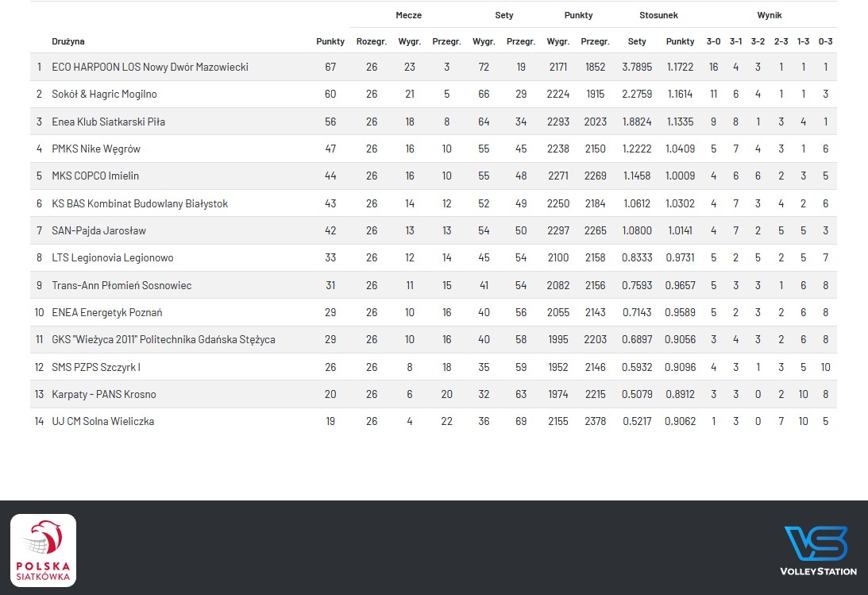Click ENEA Energetyk Poznań team name

coord(106,312)
